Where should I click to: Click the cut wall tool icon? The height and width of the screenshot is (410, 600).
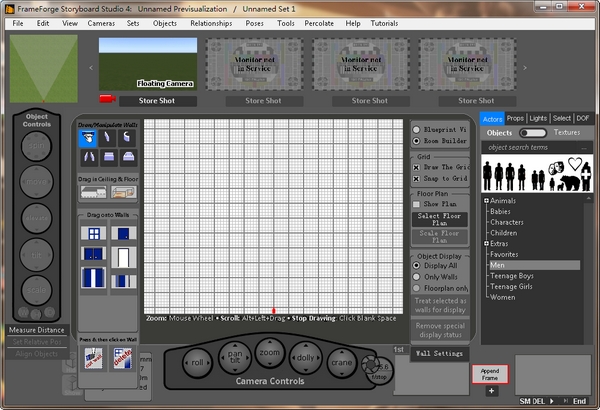coord(92,358)
